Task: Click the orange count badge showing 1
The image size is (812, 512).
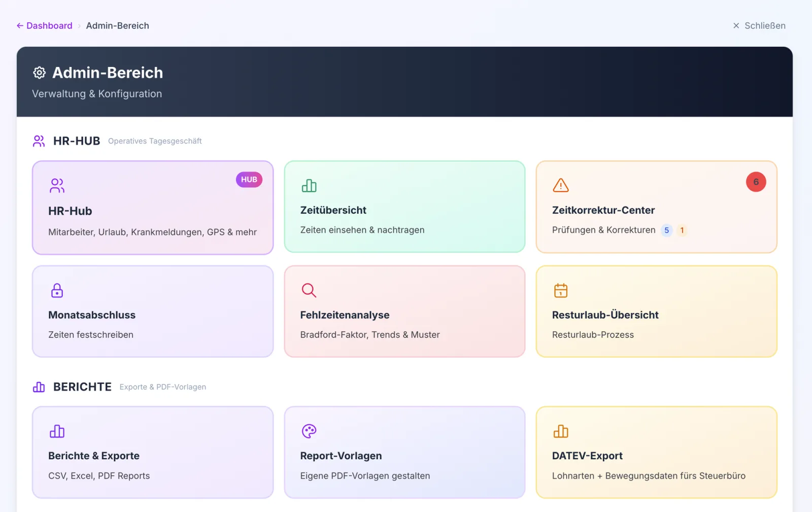Action: click(682, 230)
